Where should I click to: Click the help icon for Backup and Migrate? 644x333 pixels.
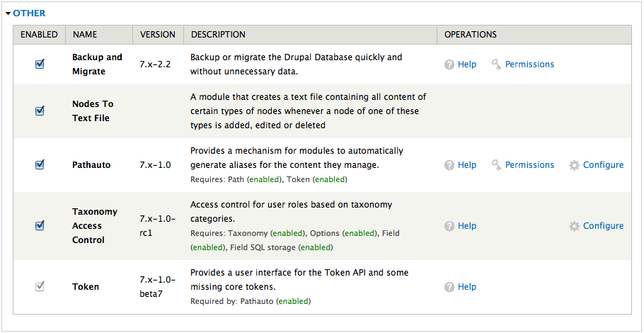point(449,64)
